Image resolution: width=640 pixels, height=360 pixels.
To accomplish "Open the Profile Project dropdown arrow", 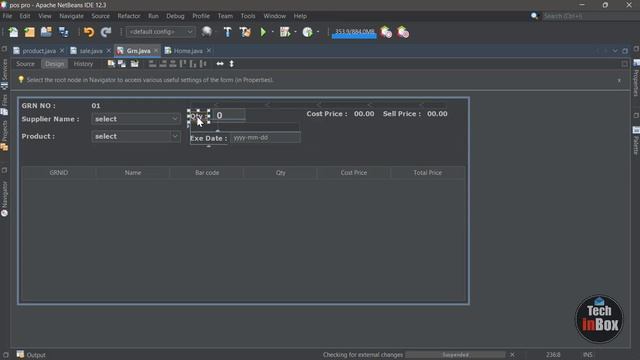I will pos(318,32).
